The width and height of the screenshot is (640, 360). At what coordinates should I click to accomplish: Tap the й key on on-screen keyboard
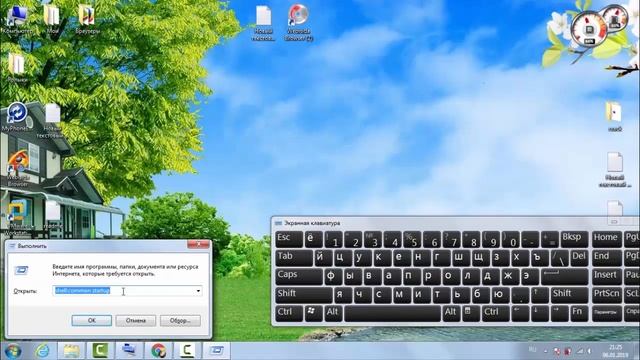[323, 258]
